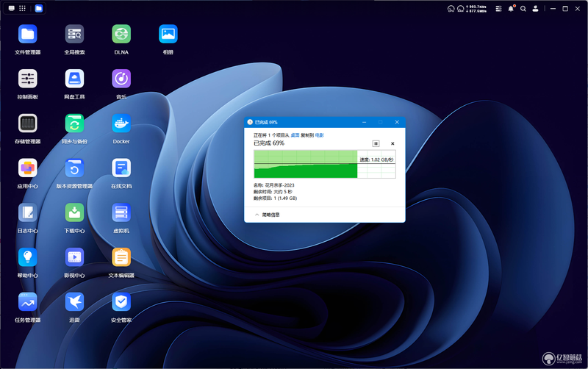Open 任务管理器 task manager

click(x=28, y=302)
